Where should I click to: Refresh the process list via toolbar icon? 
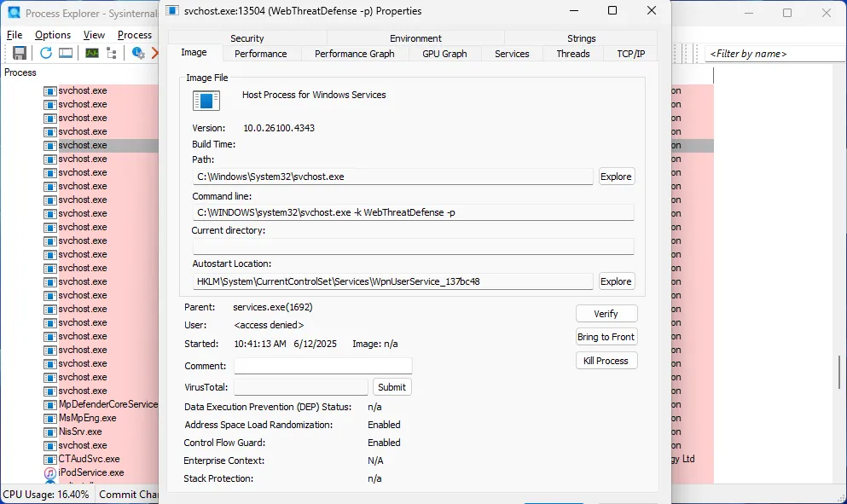click(46, 53)
